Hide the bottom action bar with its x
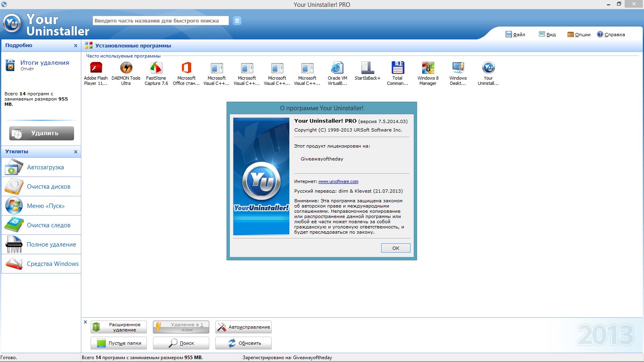This screenshot has height=362, width=644. tap(85, 322)
